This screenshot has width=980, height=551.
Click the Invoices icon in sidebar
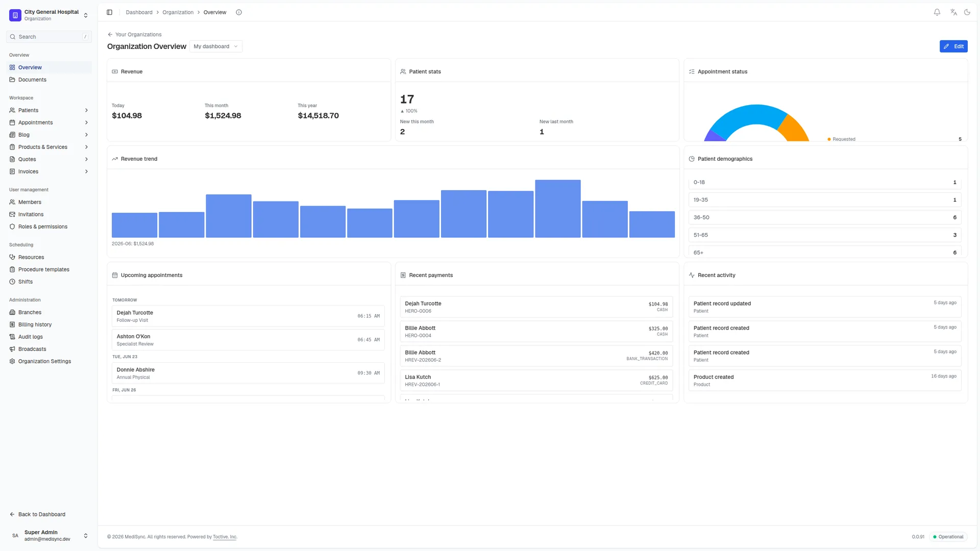12,171
